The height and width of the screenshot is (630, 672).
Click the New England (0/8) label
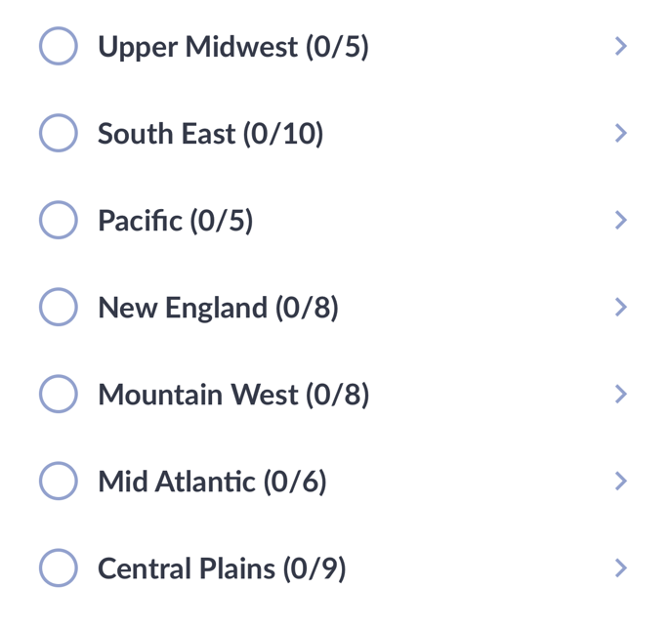(218, 309)
